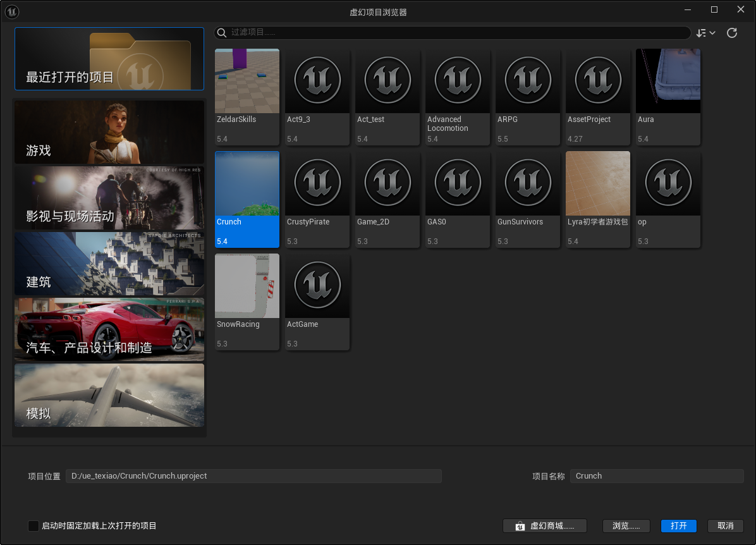Select the CrustyPirate project icon
This screenshot has height=545, width=756.
(317, 183)
